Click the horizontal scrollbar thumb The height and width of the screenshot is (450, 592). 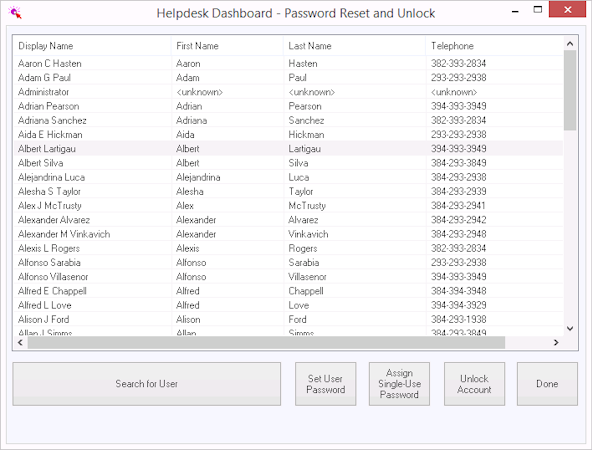click(x=266, y=342)
